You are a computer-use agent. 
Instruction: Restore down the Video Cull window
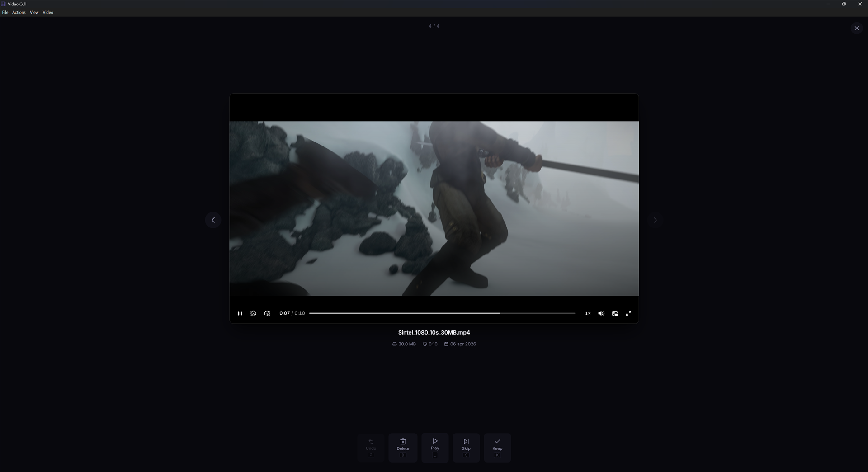[x=844, y=4]
